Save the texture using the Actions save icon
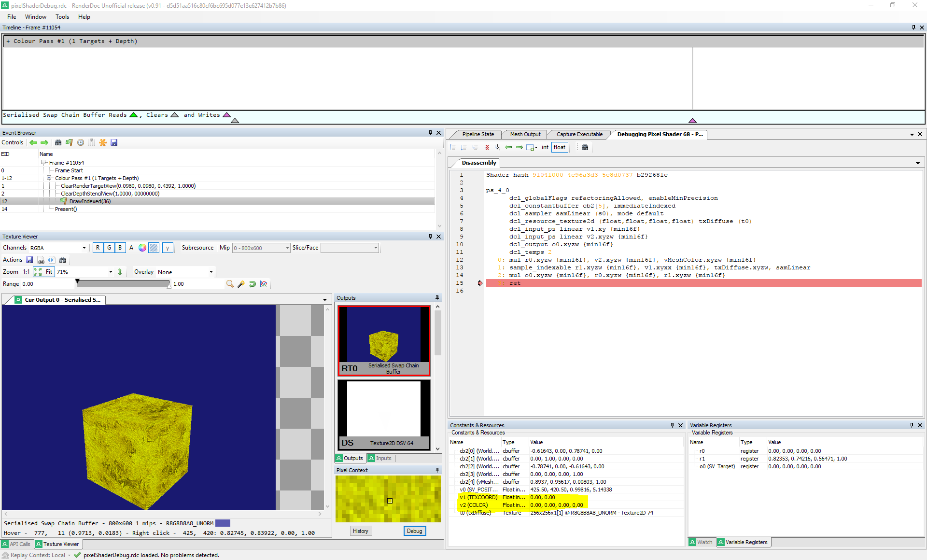 [29, 260]
